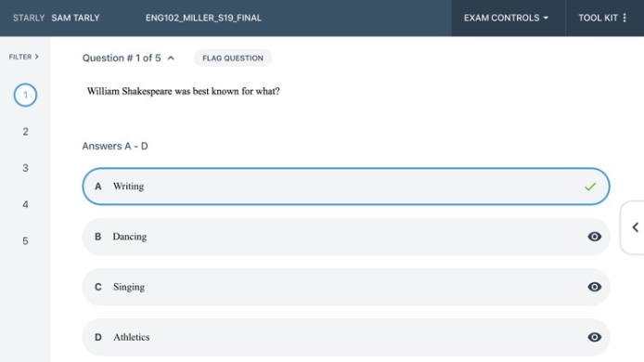644x362 pixels.
Task: Select answer C Singing
Action: point(346,287)
